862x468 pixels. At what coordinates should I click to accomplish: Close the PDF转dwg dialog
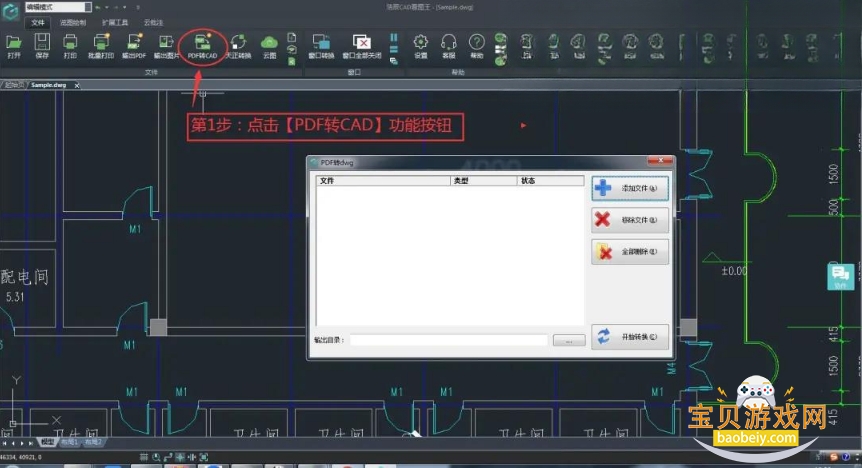pyautogui.click(x=660, y=161)
